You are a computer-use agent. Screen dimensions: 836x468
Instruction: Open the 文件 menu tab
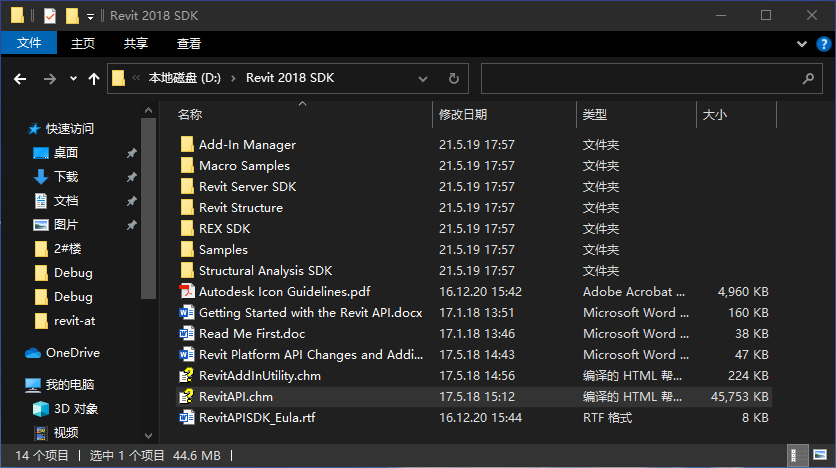click(x=29, y=43)
